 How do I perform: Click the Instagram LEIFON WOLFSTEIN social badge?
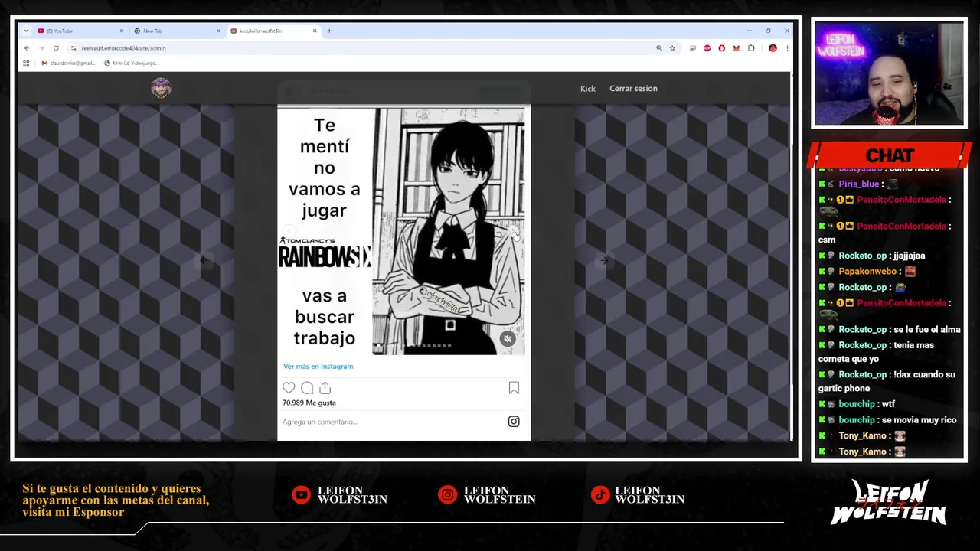486,495
